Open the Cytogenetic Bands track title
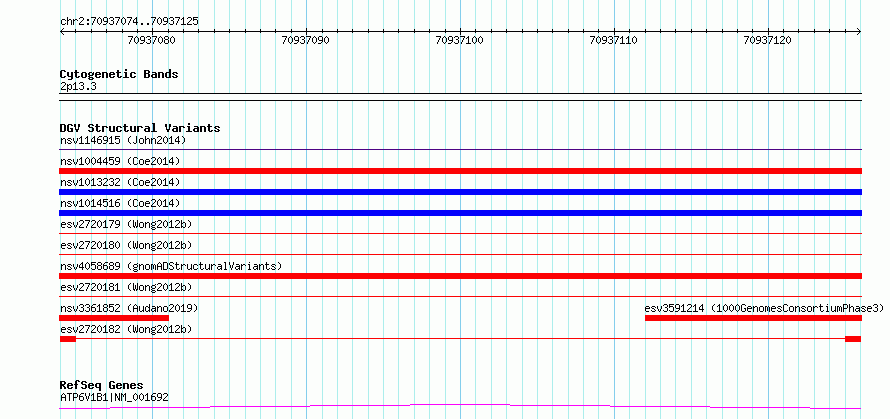The image size is (890, 419). point(119,74)
